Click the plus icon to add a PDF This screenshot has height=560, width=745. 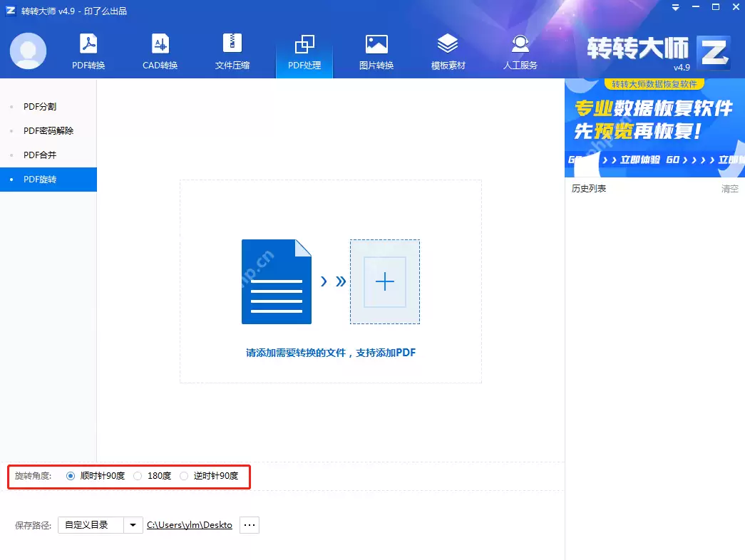click(385, 281)
